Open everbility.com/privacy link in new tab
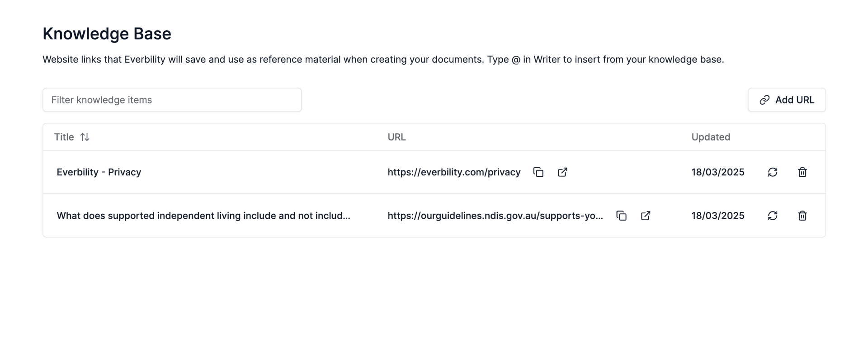The width and height of the screenshot is (868, 357). click(x=562, y=172)
